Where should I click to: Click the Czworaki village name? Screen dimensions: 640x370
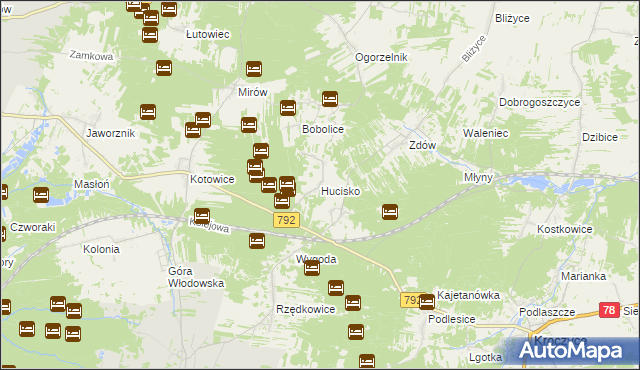(33, 227)
